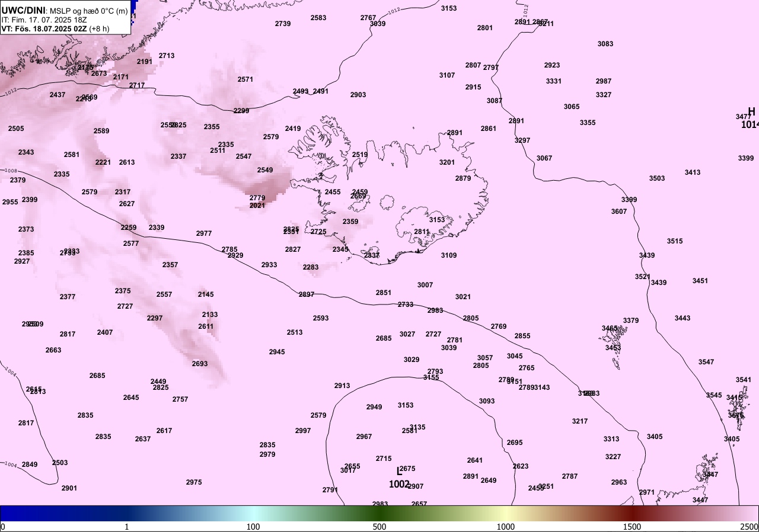759x532 pixels.
Task: Select the value '2975'
Action: [194, 482]
